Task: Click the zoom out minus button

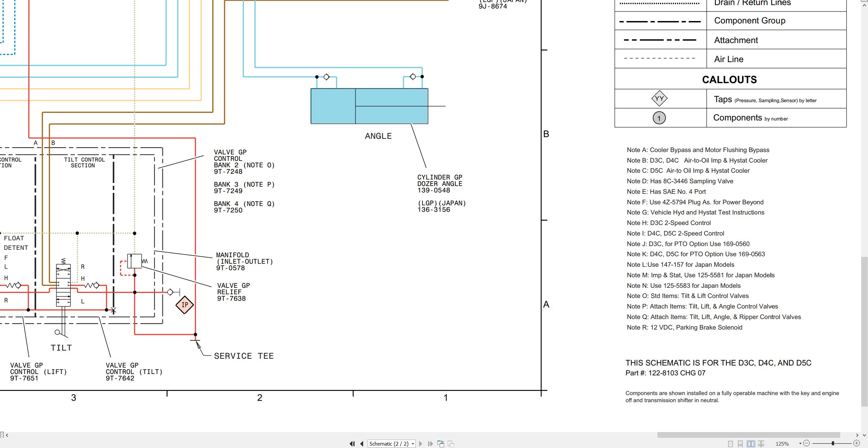Action: (x=807, y=443)
